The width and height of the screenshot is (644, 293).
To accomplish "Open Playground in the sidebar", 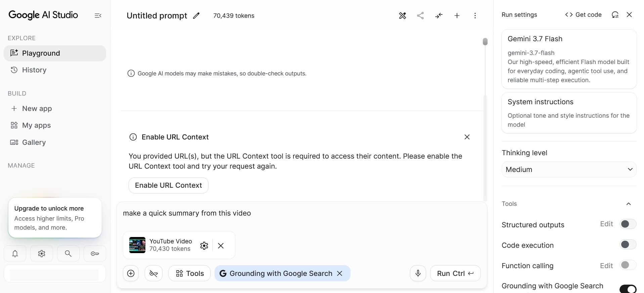I will click(x=55, y=53).
